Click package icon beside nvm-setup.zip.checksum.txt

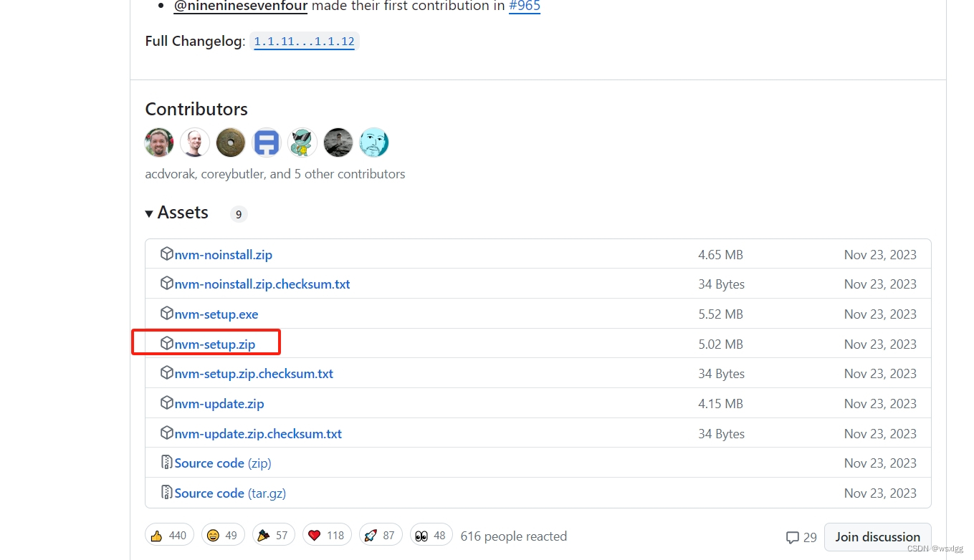point(167,373)
